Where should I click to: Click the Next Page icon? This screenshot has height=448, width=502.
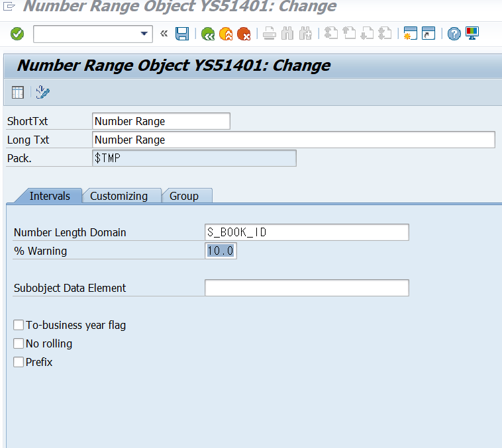point(367,33)
